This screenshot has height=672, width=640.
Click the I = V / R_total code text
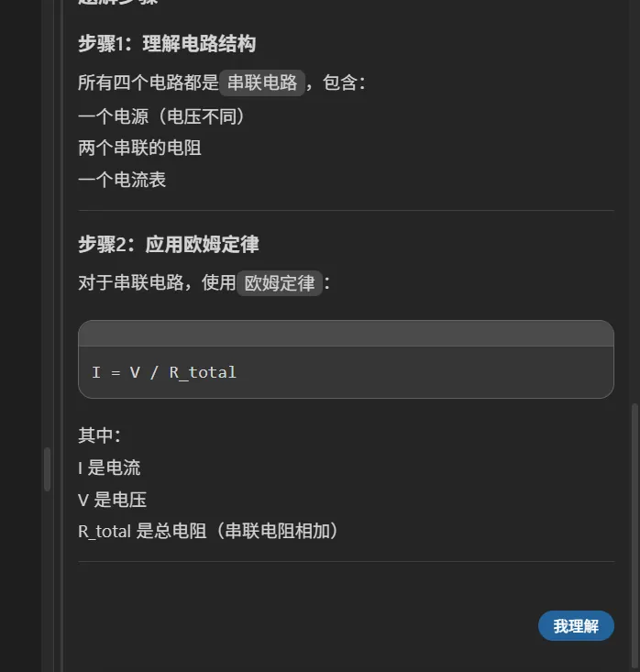tap(164, 372)
